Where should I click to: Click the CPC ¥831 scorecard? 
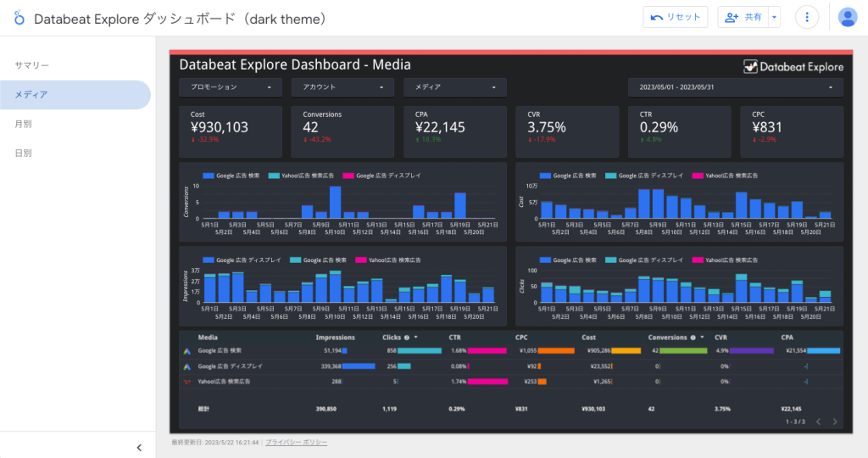[x=792, y=131]
